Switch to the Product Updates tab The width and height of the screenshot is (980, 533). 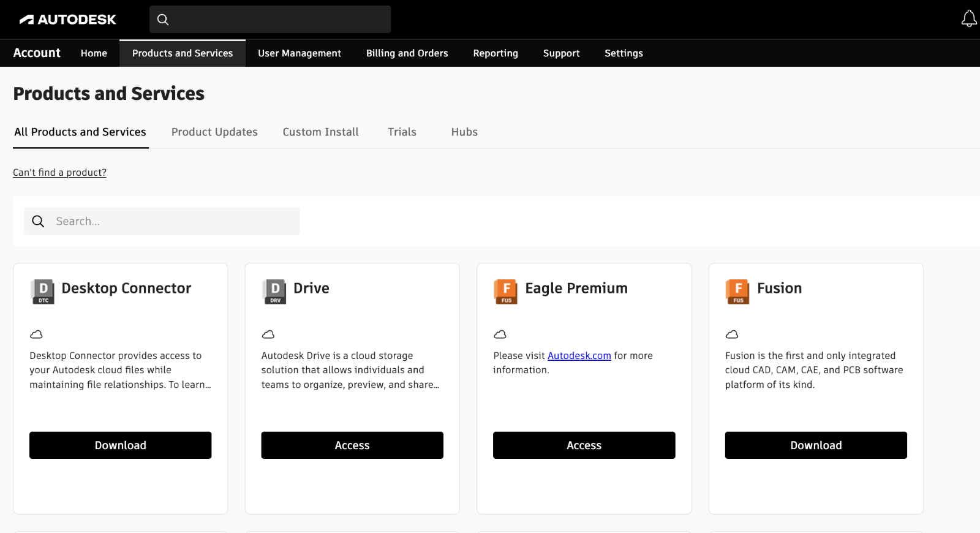tap(214, 132)
